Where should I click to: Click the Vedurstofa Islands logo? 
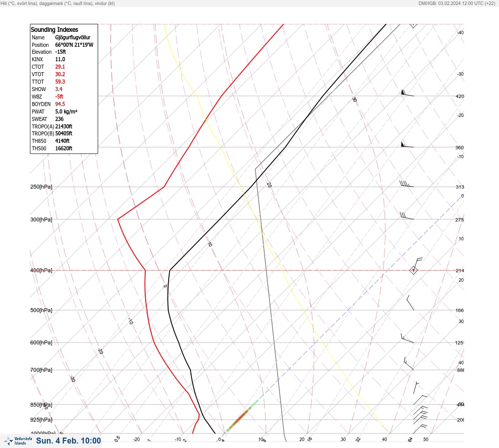point(18,441)
